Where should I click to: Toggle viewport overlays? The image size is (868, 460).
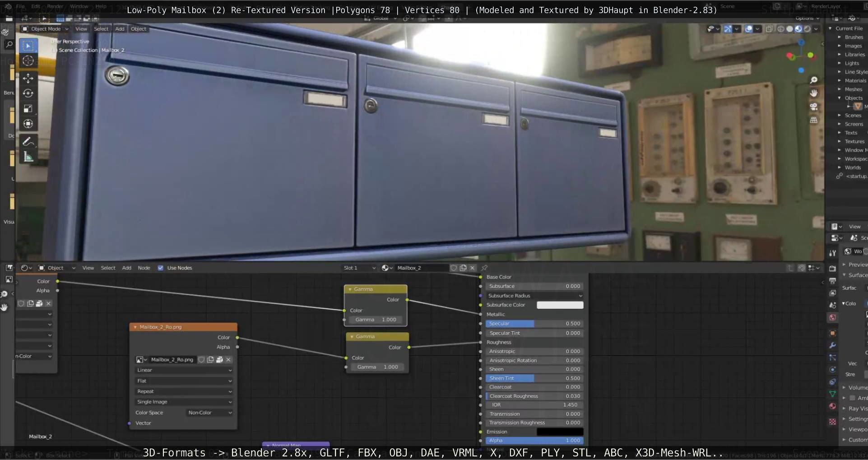[x=748, y=29]
